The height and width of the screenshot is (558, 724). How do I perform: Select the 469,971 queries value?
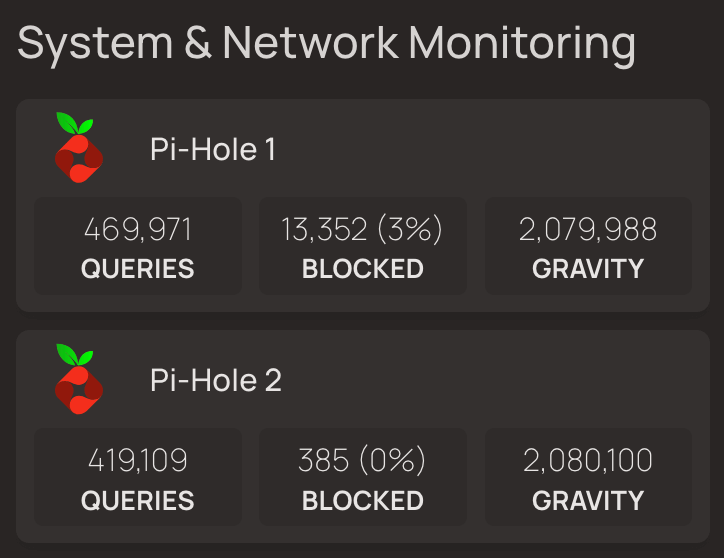138,230
